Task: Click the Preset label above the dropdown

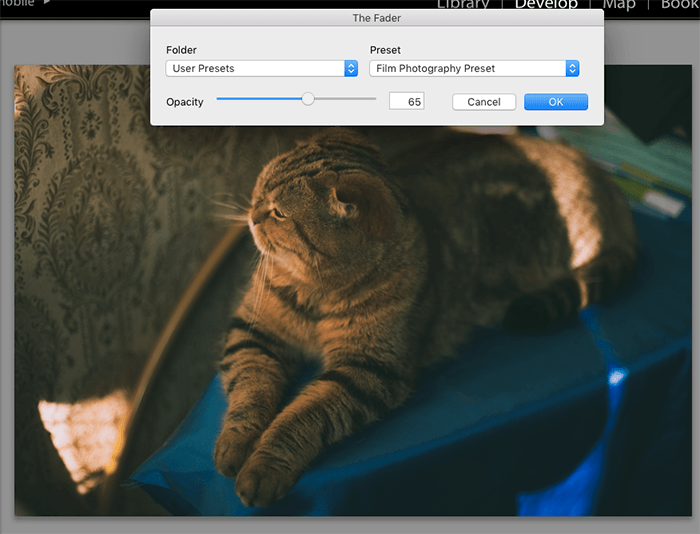Action: click(x=385, y=50)
